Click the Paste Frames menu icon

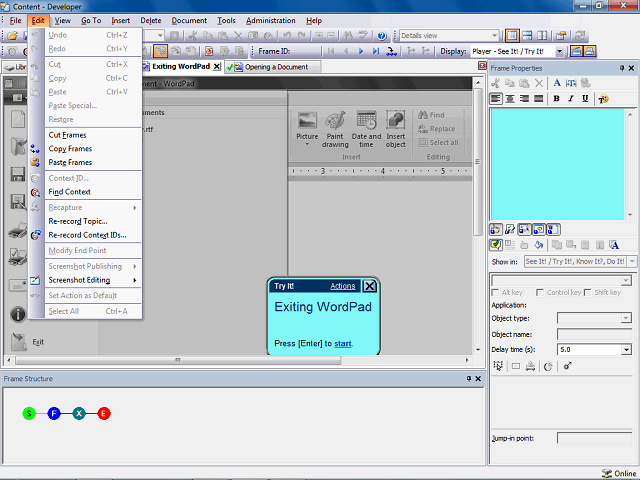pyautogui.click(x=36, y=162)
